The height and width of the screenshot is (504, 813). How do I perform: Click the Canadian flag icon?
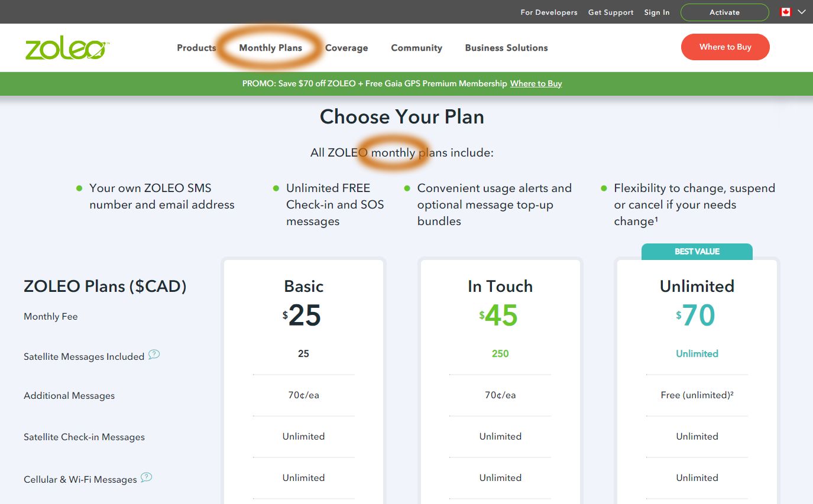pyautogui.click(x=785, y=12)
